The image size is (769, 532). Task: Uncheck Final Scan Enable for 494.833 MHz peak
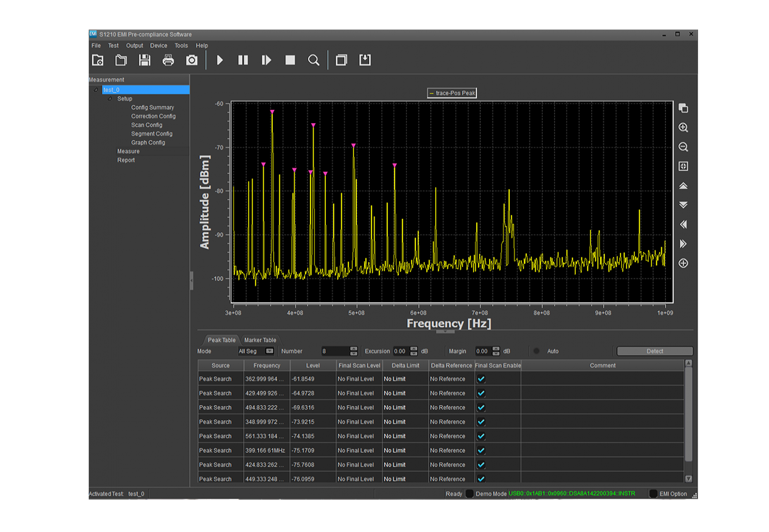(x=481, y=407)
